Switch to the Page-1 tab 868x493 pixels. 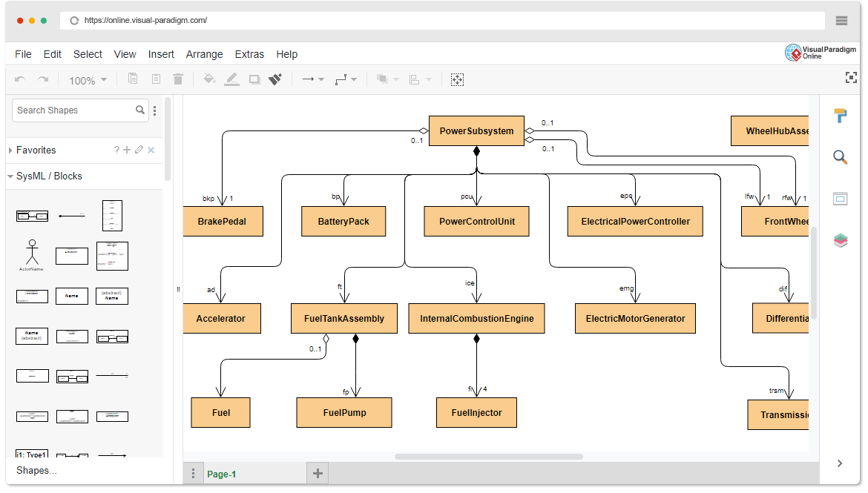pyautogui.click(x=222, y=473)
